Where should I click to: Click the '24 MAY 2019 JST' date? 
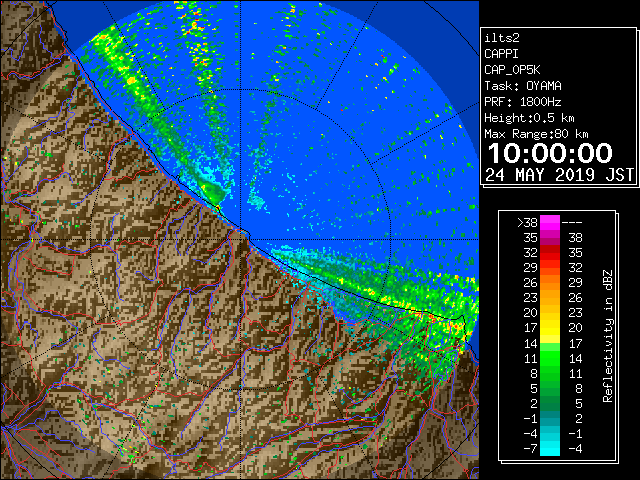(560, 175)
